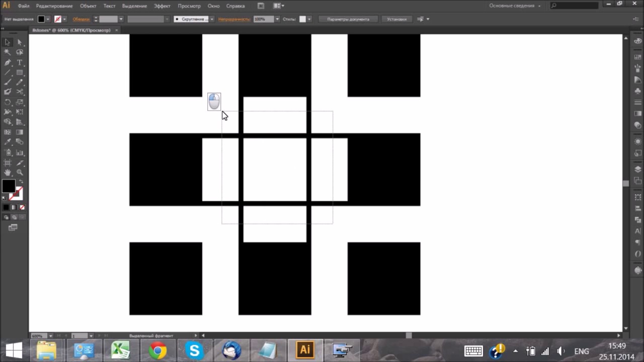Viewport: 644px width, 362px height.
Task: Open the Swatches panel icon
Action: pos(638,57)
